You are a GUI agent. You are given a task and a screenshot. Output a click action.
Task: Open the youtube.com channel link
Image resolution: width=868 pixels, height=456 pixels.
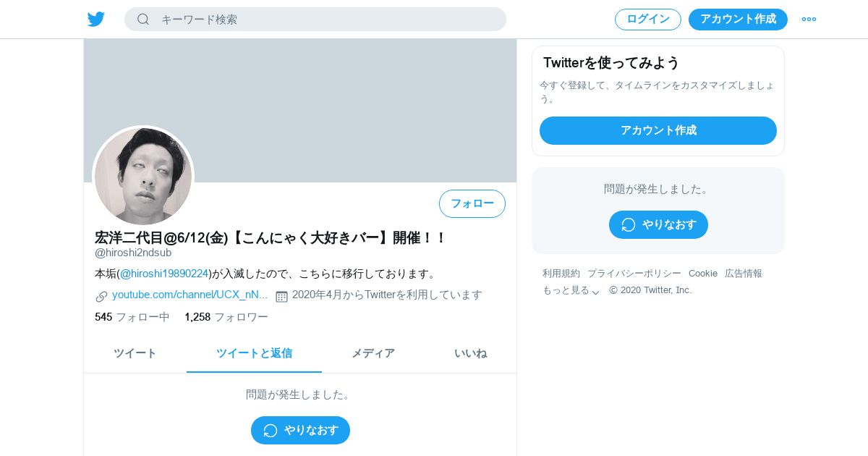click(190, 295)
